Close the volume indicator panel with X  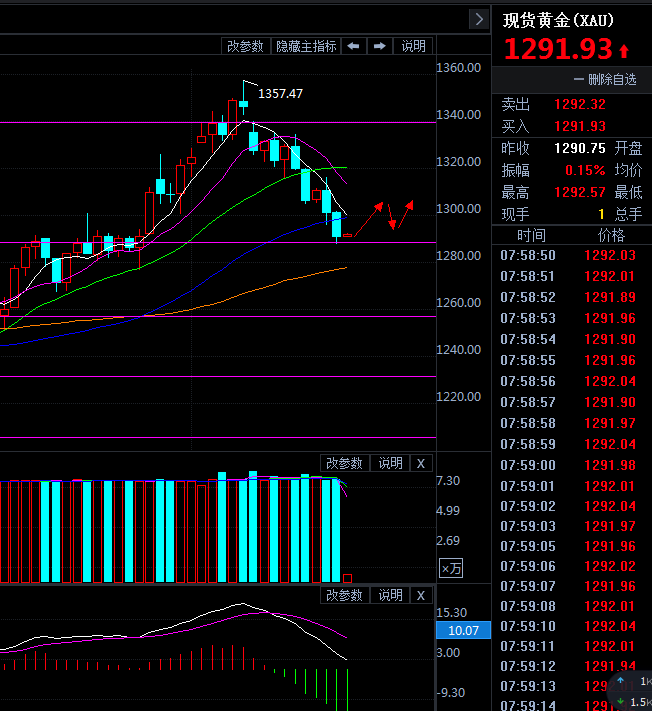click(x=421, y=463)
